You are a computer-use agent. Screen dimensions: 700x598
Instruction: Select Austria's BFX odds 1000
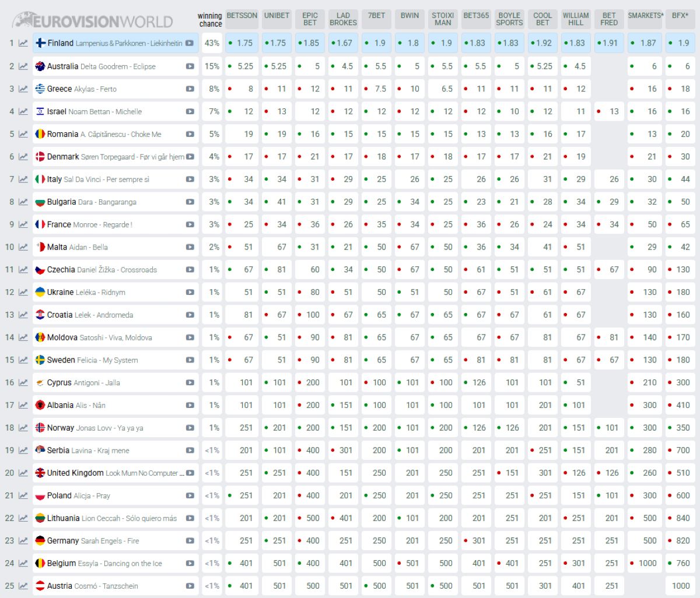pyautogui.click(x=680, y=586)
